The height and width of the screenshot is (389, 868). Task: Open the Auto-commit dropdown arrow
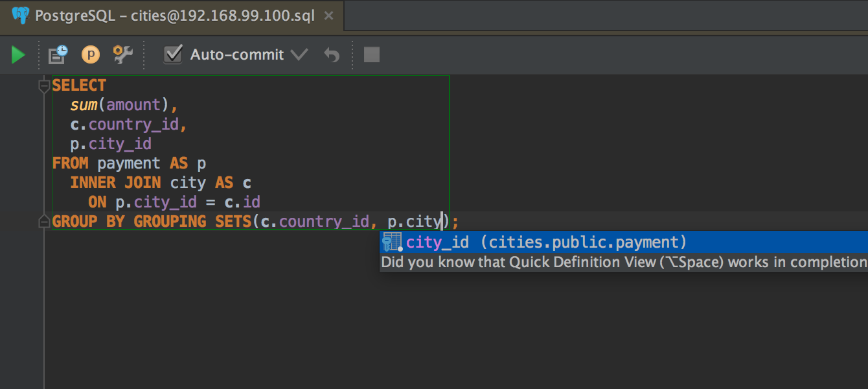pyautogui.click(x=299, y=55)
